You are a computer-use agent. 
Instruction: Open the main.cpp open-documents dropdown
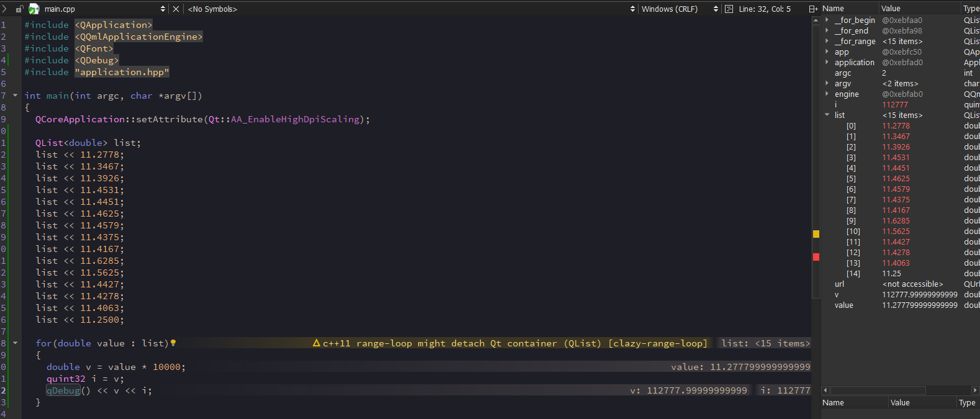163,9
